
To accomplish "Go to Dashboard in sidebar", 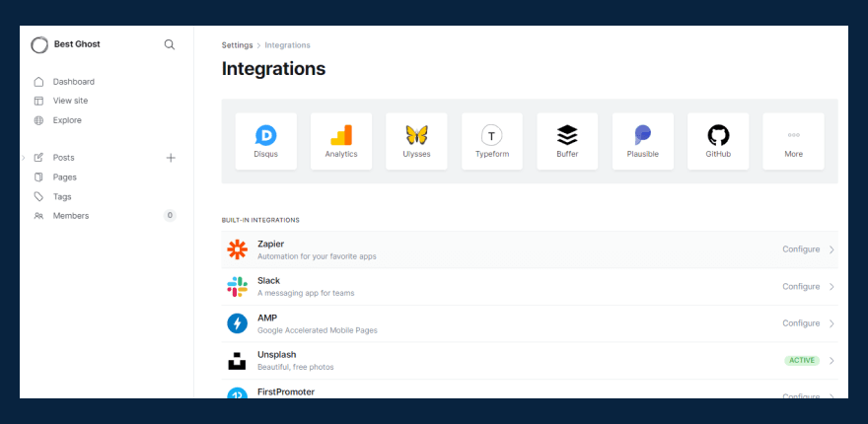I will click(x=74, y=82).
